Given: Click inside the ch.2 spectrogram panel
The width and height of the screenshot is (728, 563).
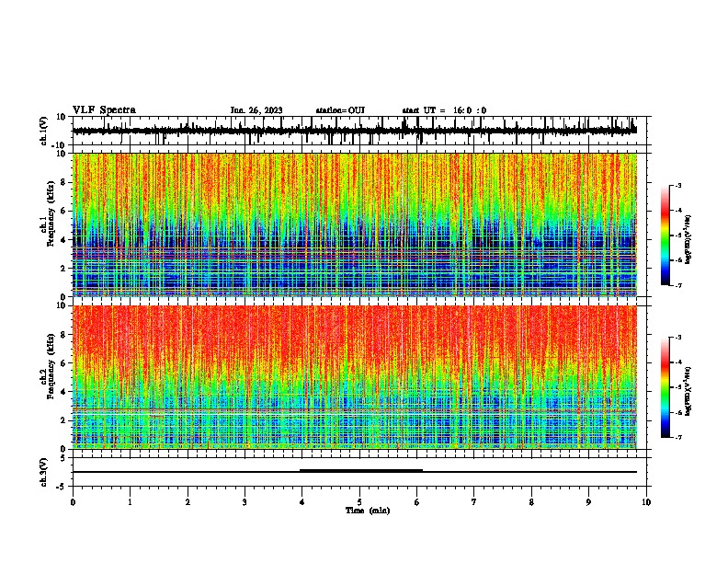Looking at the screenshot, I should pyautogui.click(x=355, y=377).
